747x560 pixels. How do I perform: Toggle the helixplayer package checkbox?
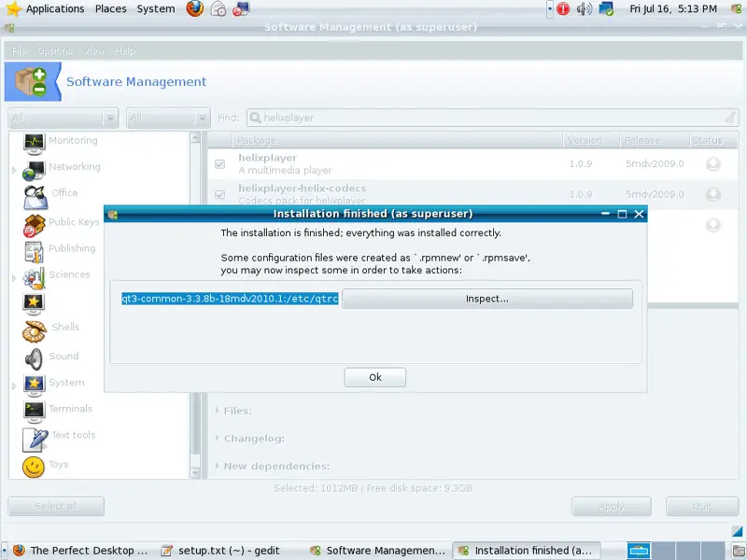click(x=219, y=164)
